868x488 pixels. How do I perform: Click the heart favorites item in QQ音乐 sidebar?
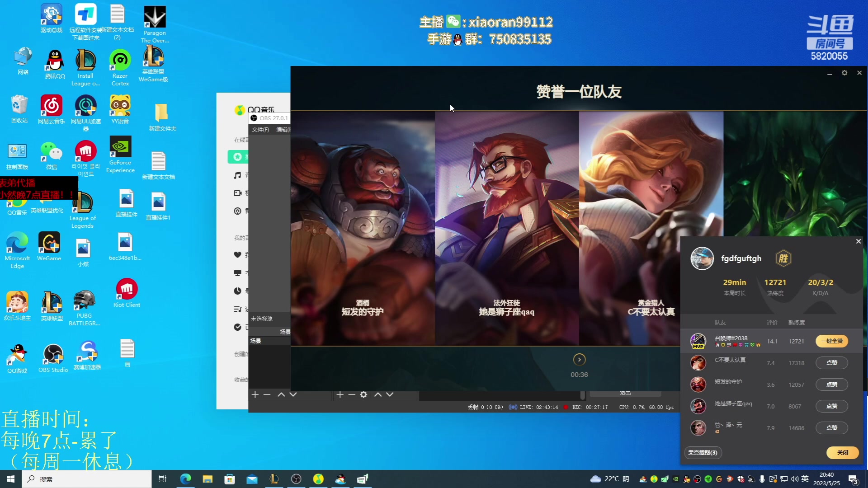(x=237, y=254)
